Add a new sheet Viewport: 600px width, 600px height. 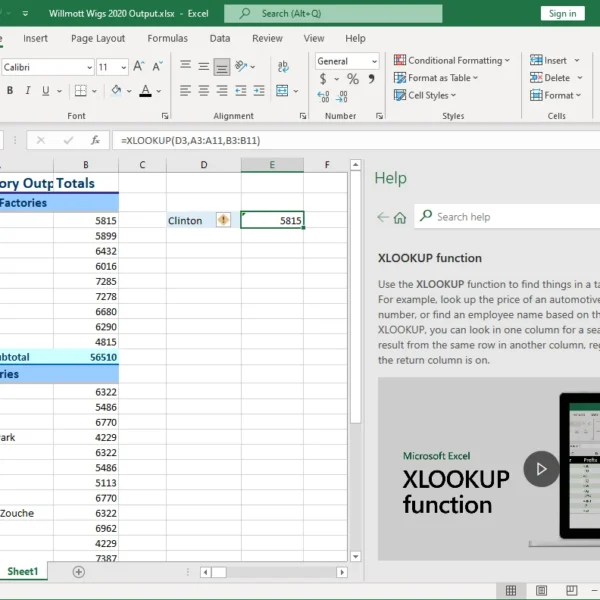click(x=78, y=572)
